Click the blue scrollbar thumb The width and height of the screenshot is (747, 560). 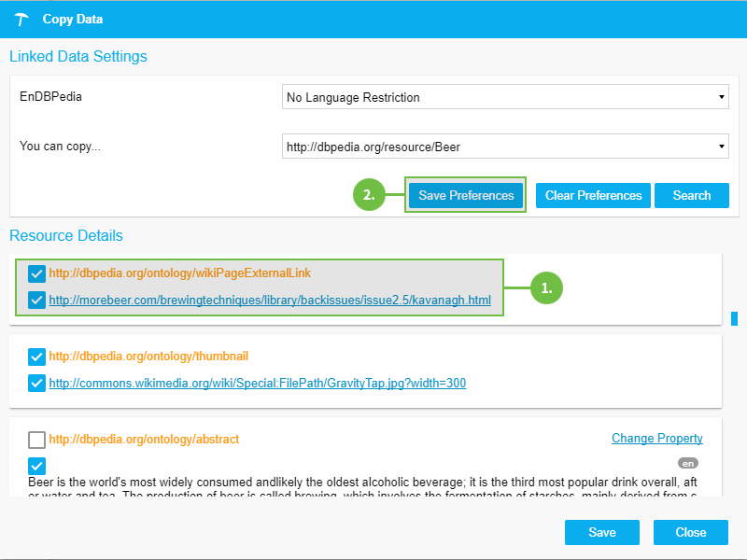735,319
